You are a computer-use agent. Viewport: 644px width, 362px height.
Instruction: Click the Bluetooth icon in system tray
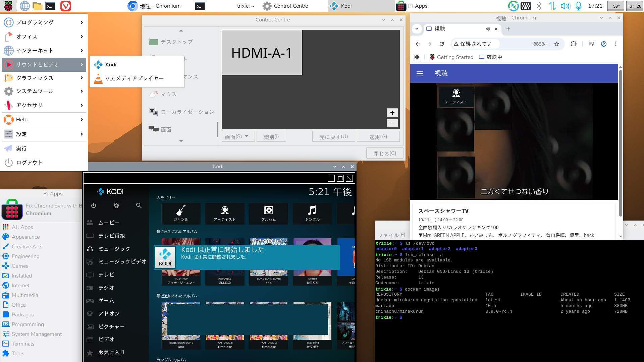coord(539,6)
